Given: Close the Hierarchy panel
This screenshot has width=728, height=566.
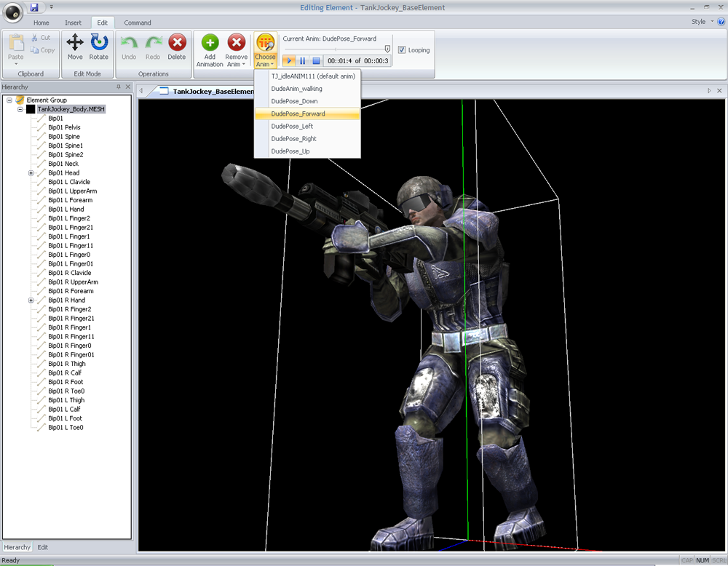Looking at the screenshot, I should 127,87.
